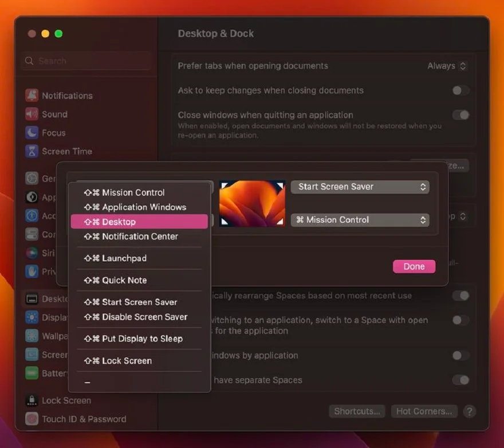Enable Close windows when quitting an application
The height and width of the screenshot is (448, 504).
pyautogui.click(x=461, y=115)
